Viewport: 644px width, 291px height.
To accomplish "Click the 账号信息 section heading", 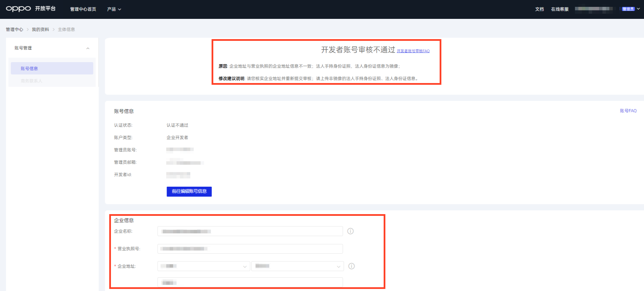I will 124,111.
